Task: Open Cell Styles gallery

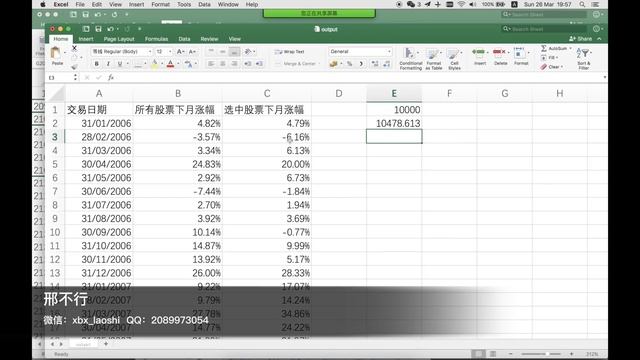Action: tap(454, 59)
